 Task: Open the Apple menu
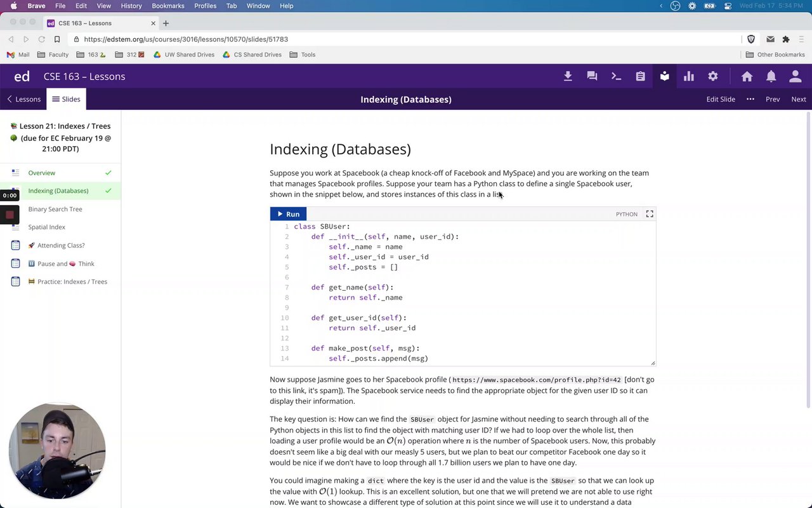(13, 6)
